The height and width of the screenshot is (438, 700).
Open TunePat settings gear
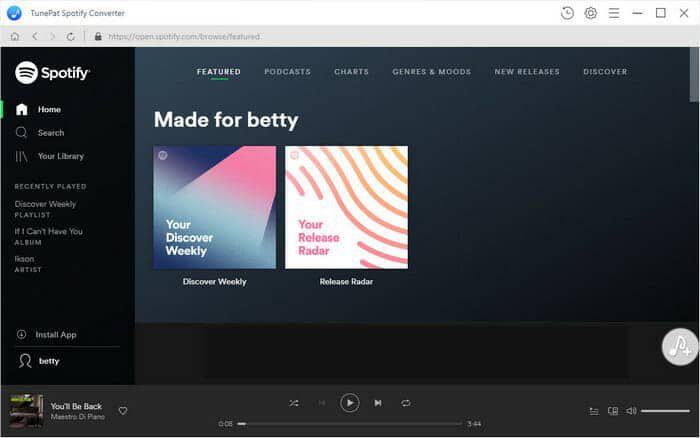coord(591,13)
